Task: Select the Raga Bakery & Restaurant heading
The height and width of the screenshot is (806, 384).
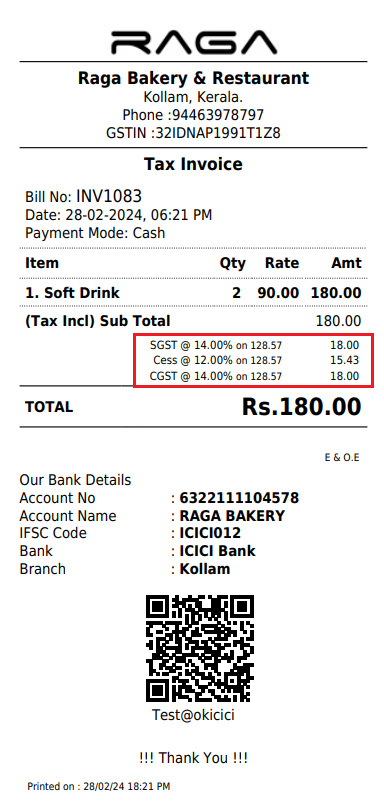Action: click(x=193, y=78)
